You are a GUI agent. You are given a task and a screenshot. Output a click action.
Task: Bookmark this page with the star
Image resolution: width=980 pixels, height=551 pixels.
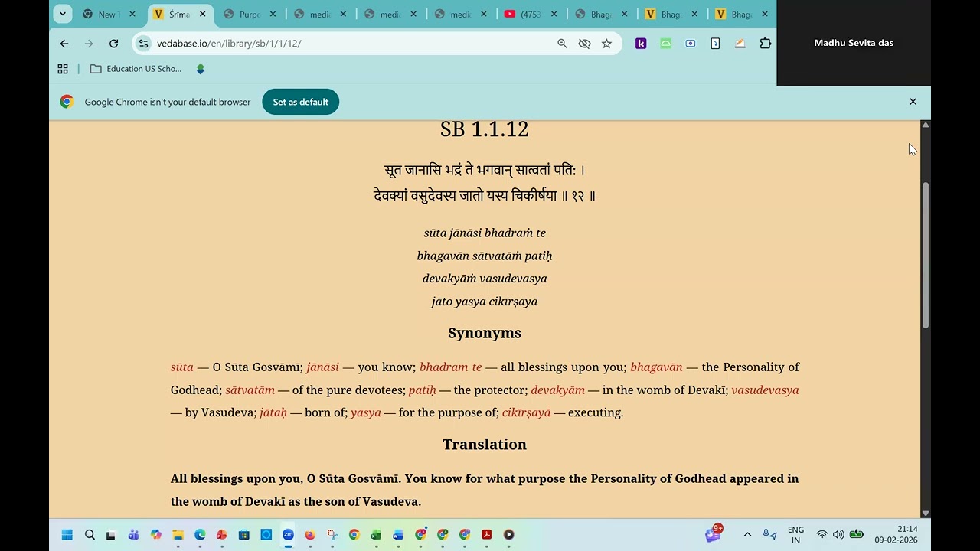tap(606, 44)
